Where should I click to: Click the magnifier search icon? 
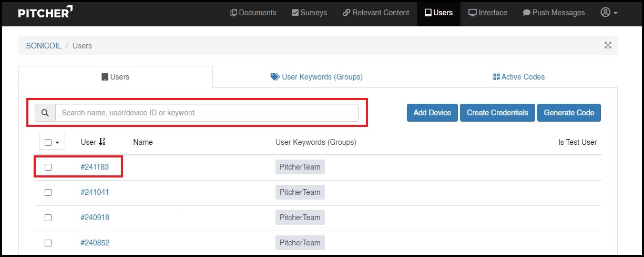coord(45,113)
